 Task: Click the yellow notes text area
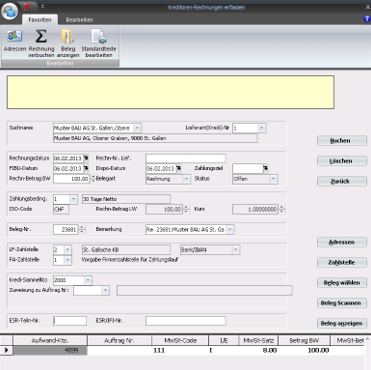click(x=170, y=92)
